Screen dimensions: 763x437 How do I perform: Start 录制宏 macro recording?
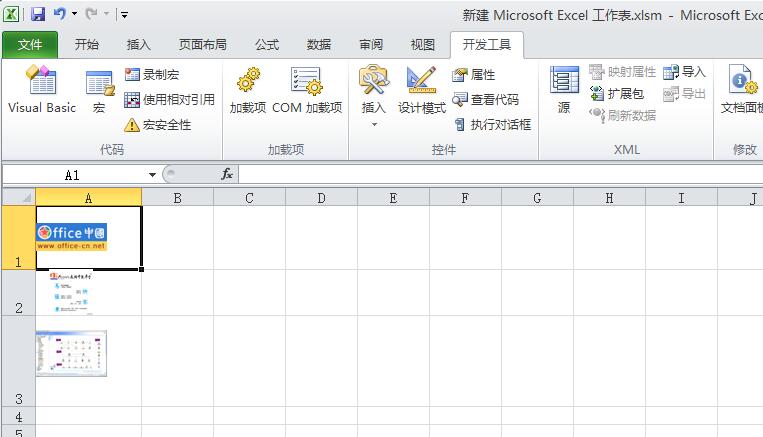click(x=152, y=74)
